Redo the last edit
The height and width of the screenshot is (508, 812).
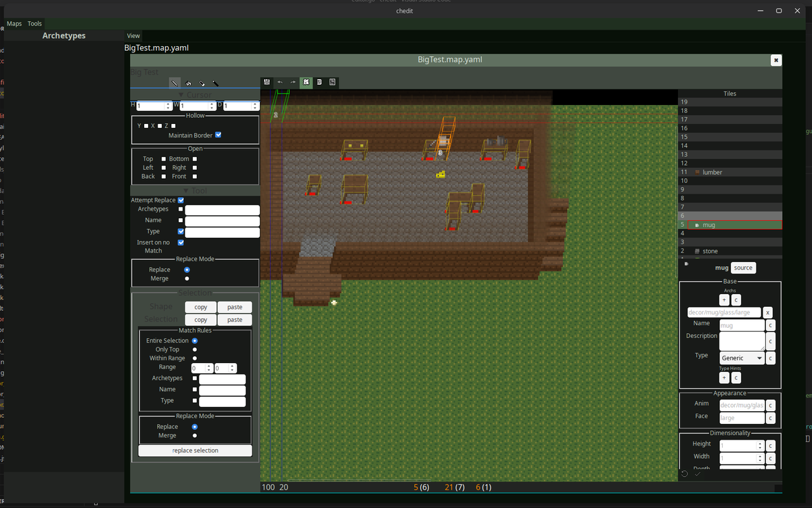(x=293, y=82)
